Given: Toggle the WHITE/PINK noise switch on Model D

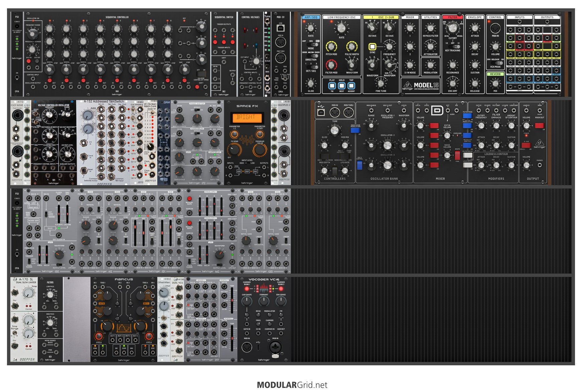Looking at the screenshot, I should [x=457, y=155].
